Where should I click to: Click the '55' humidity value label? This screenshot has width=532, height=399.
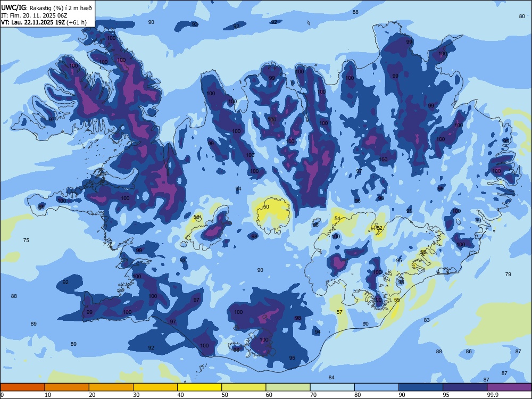point(397,300)
